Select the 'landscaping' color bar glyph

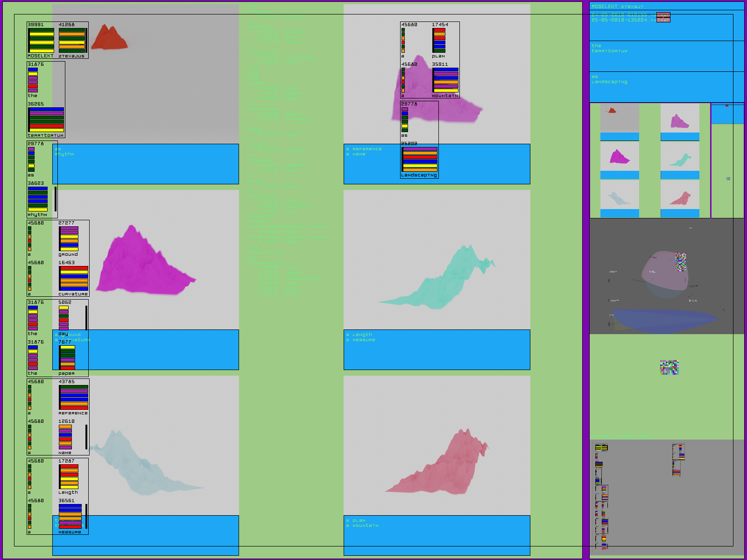point(420,160)
